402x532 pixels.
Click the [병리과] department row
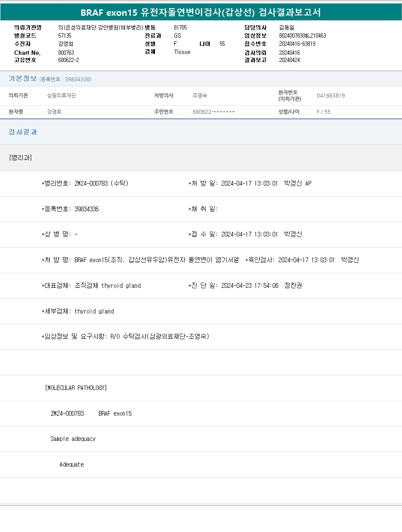pos(20,157)
